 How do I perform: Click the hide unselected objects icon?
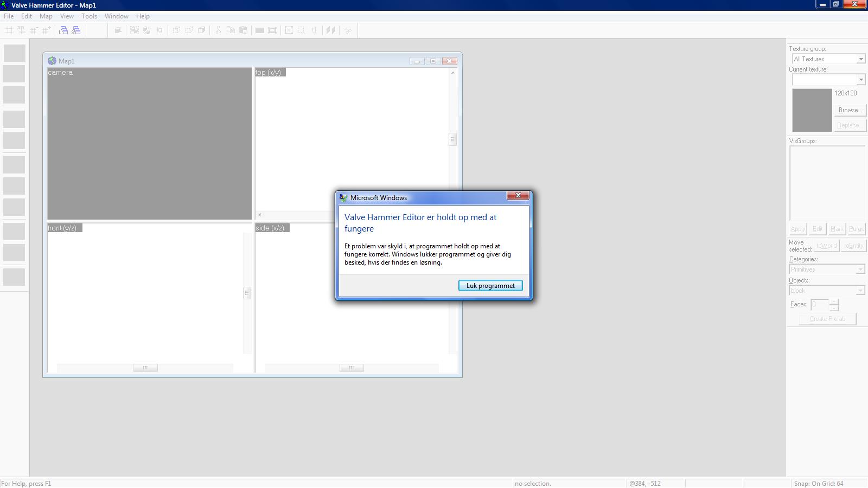[189, 30]
